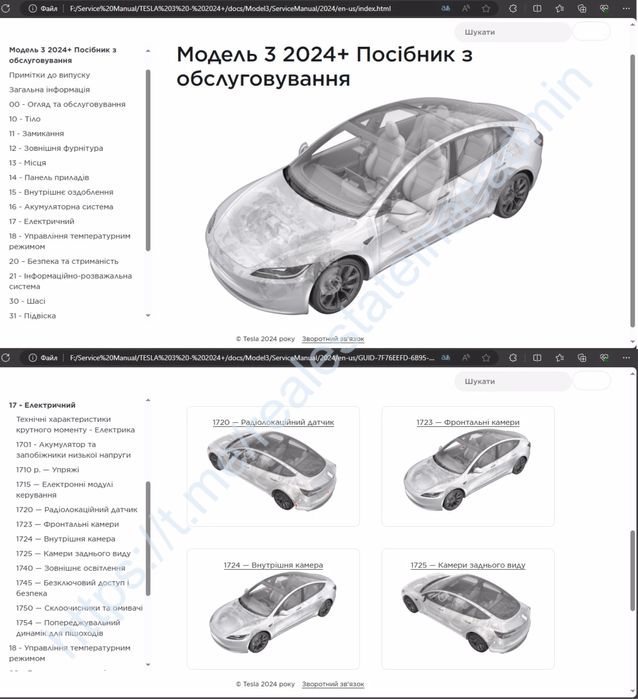Open the three-dot settings menu in the top window
The height and width of the screenshot is (699, 638).
(x=626, y=8)
